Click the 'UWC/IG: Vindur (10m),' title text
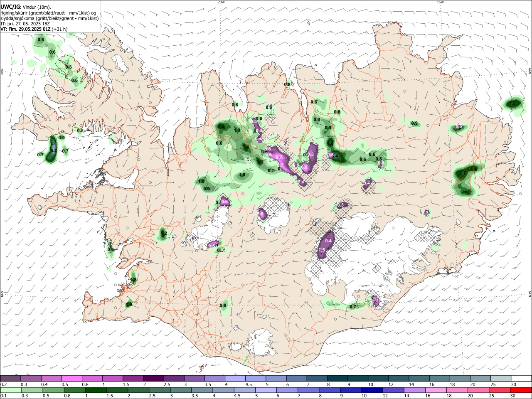Screen dimensions: 532x399 click(26, 7)
